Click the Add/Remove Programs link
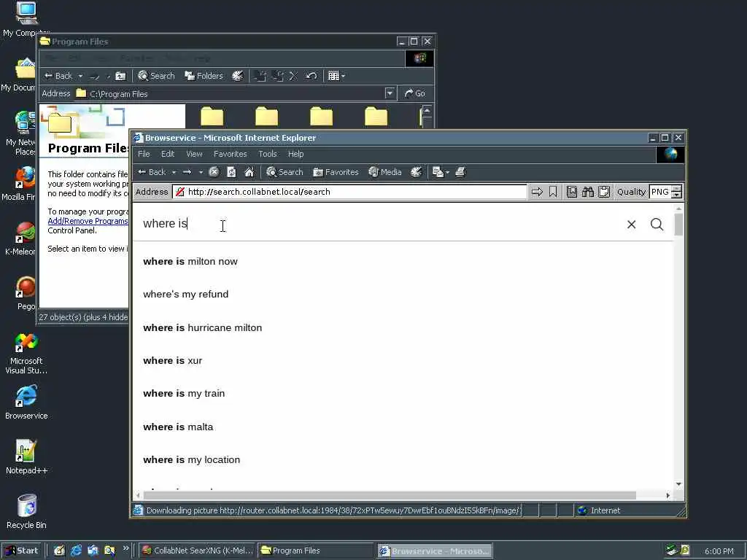 click(x=88, y=221)
